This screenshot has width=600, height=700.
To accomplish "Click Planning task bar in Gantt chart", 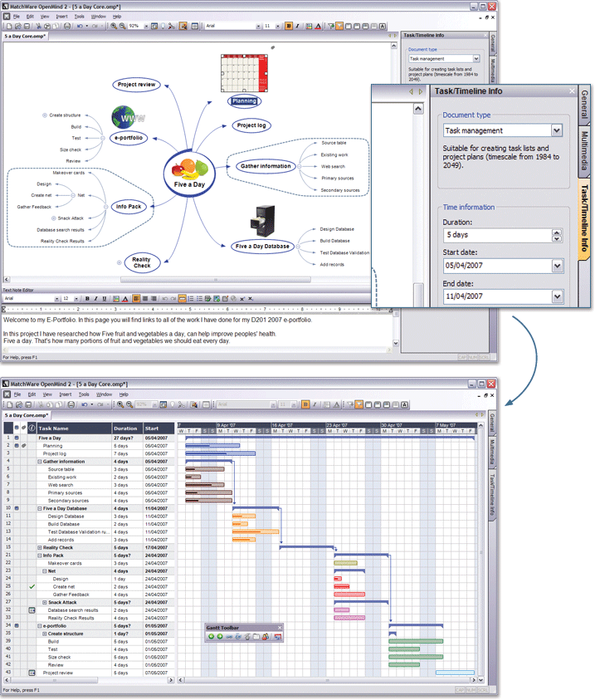I will 212,446.
